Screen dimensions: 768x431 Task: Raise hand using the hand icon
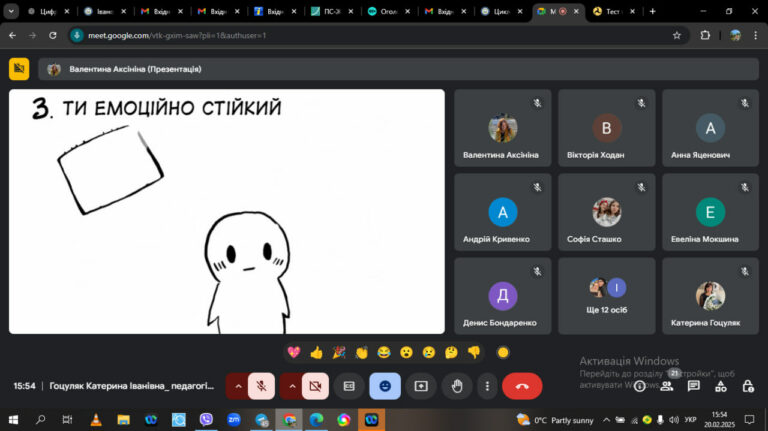click(456, 386)
